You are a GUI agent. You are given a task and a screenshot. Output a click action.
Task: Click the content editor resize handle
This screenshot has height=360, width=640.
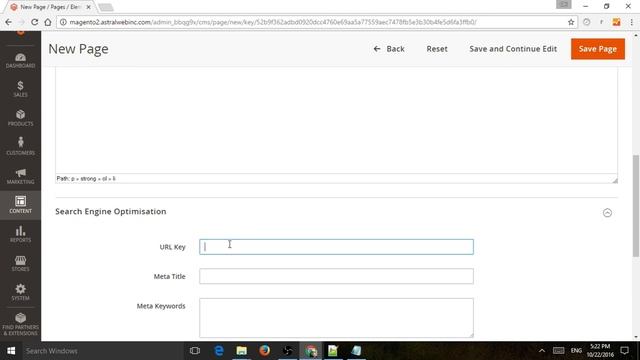coord(615,180)
